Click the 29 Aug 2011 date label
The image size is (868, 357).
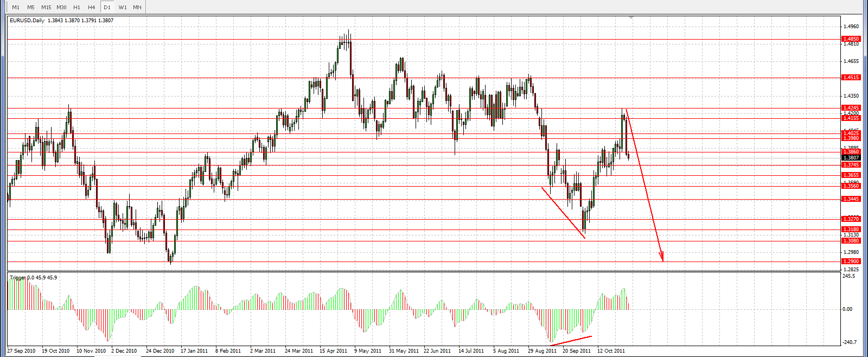click(x=542, y=351)
